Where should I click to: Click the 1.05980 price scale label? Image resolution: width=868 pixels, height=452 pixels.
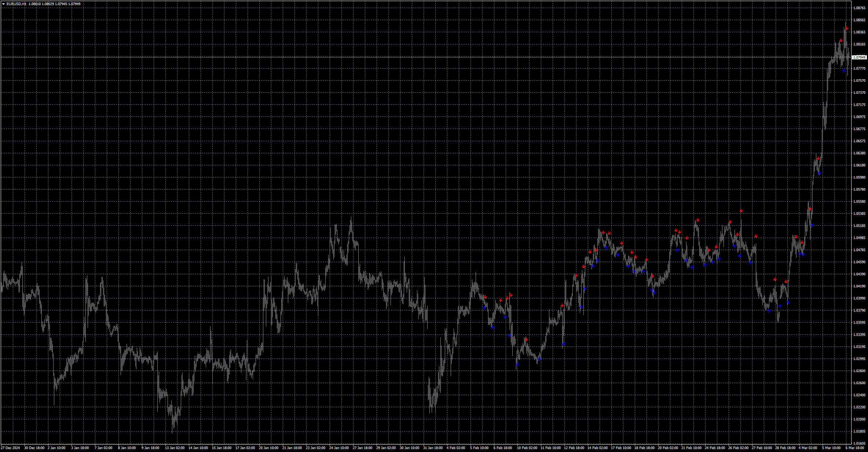[x=859, y=177]
